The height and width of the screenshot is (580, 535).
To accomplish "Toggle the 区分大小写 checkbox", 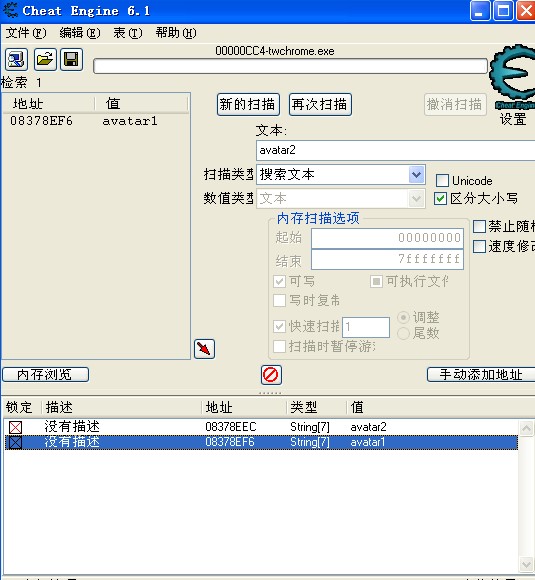I will click(440, 199).
